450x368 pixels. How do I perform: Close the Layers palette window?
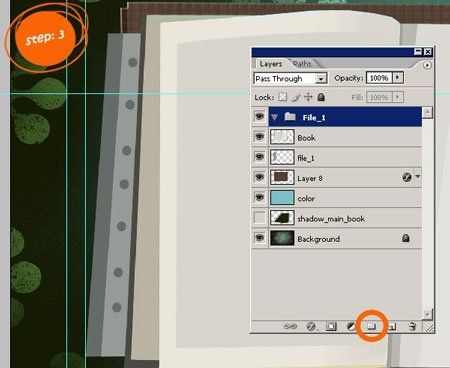pyautogui.click(x=428, y=52)
